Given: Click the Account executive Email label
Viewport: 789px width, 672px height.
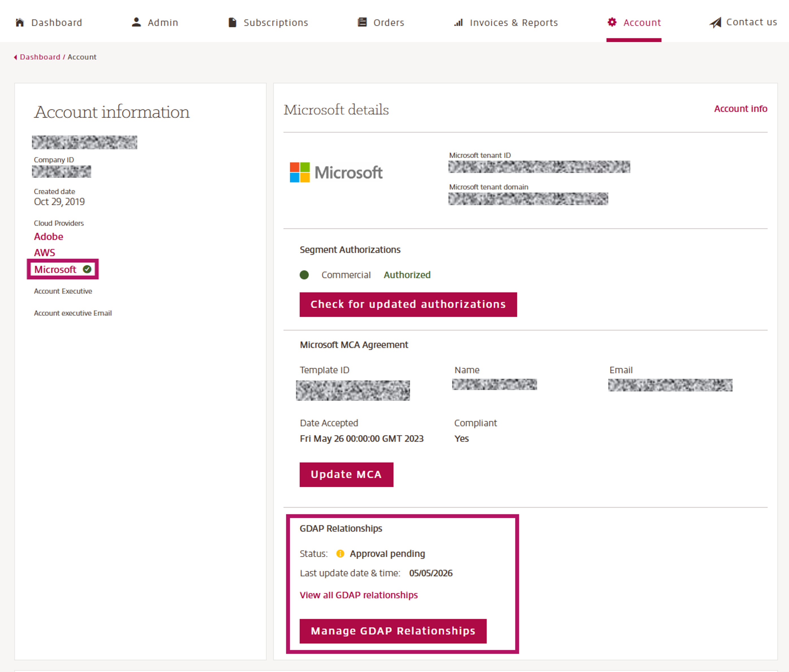Looking at the screenshot, I should tap(73, 313).
